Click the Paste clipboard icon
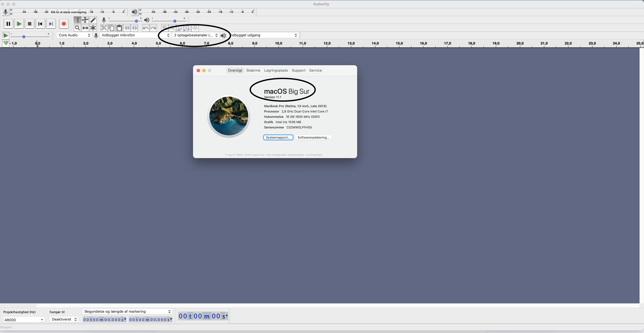The image size is (644, 333). (119, 28)
